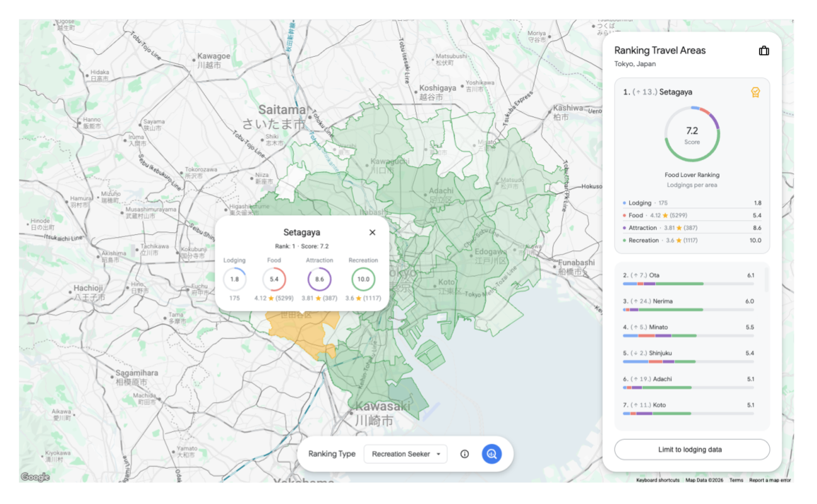Open the Recreation Seeker ranking type dropdown

[405, 453]
